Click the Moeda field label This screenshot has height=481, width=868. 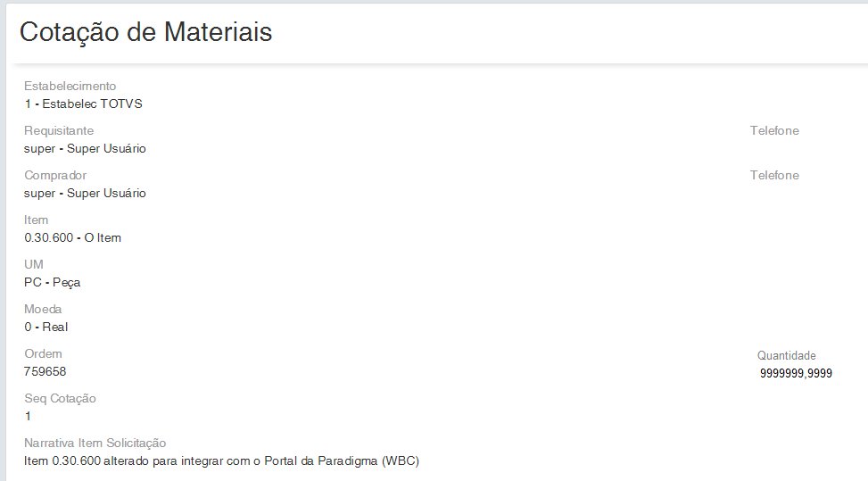pyautogui.click(x=43, y=310)
